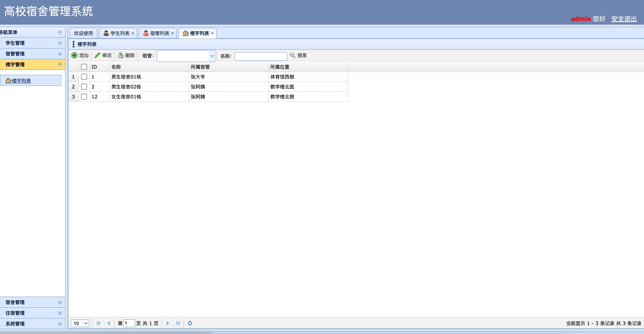Click the pencil 修改 (edit) icon
Viewport: 644px width, 334px height.
[98, 55]
